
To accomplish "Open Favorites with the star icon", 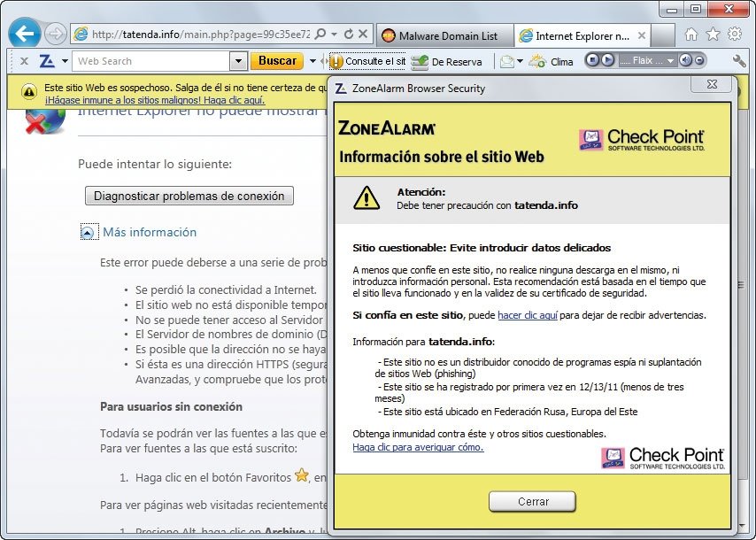I will click(714, 35).
